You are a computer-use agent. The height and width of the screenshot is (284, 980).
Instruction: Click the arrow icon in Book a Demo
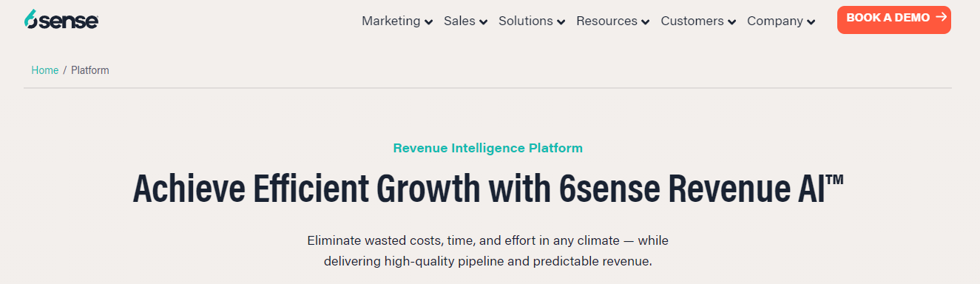pyautogui.click(x=941, y=17)
